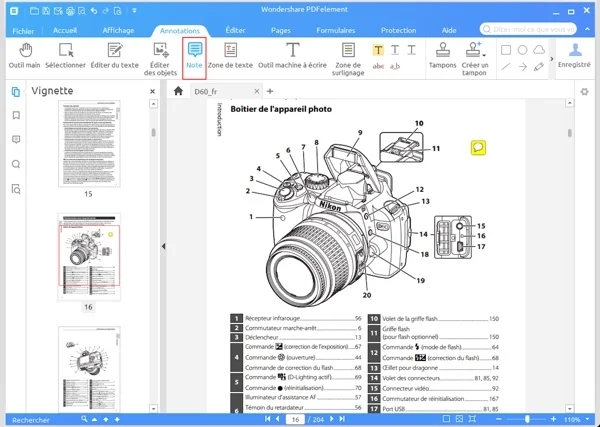Open the bookmarks panel in the sidebar
The image size is (600, 427).
click(x=16, y=115)
